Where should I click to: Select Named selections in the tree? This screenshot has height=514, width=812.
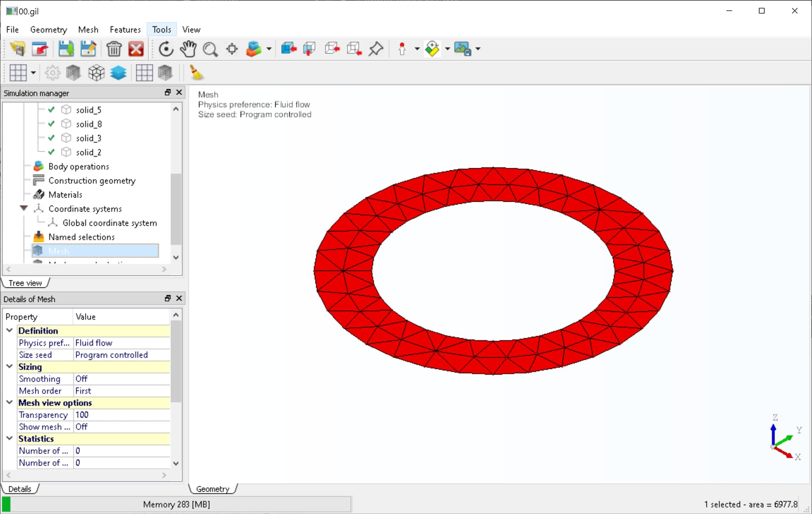click(81, 237)
